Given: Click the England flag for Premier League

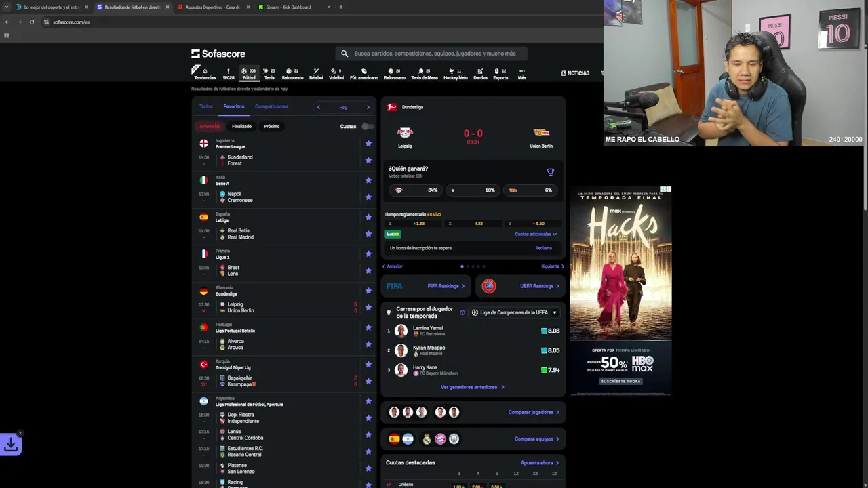Looking at the screenshot, I should click(203, 144).
